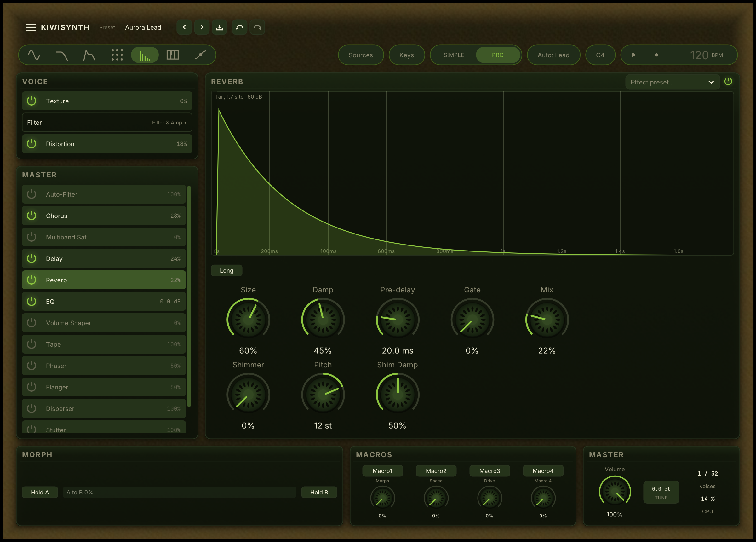
Task: Open the Auto: Lead selector
Action: [553, 55]
